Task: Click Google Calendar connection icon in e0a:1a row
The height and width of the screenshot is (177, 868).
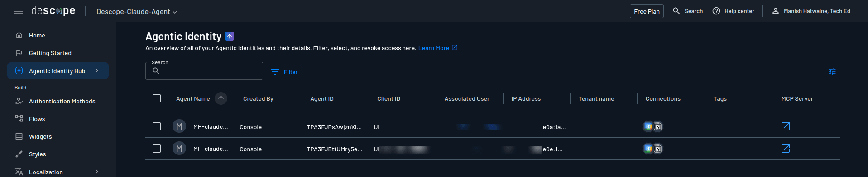Action: pyautogui.click(x=648, y=126)
